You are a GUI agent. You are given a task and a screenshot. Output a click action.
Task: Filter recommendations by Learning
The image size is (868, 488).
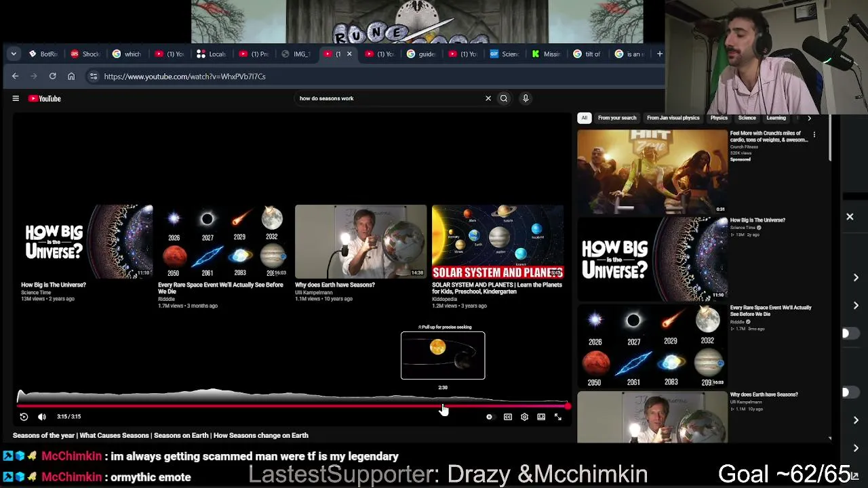776,118
